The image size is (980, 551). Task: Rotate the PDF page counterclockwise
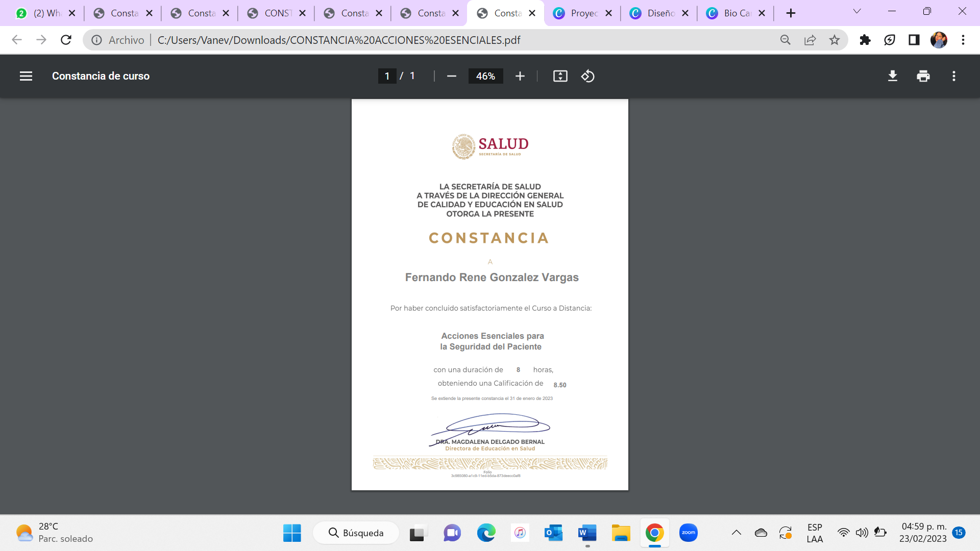click(x=587, y=76)
